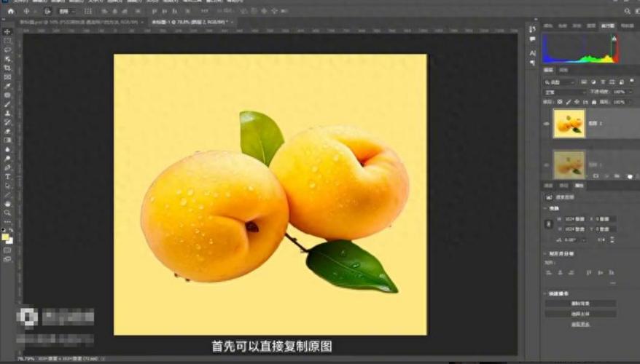Align bottom edges in Properties panel

(x=612, y=272)
